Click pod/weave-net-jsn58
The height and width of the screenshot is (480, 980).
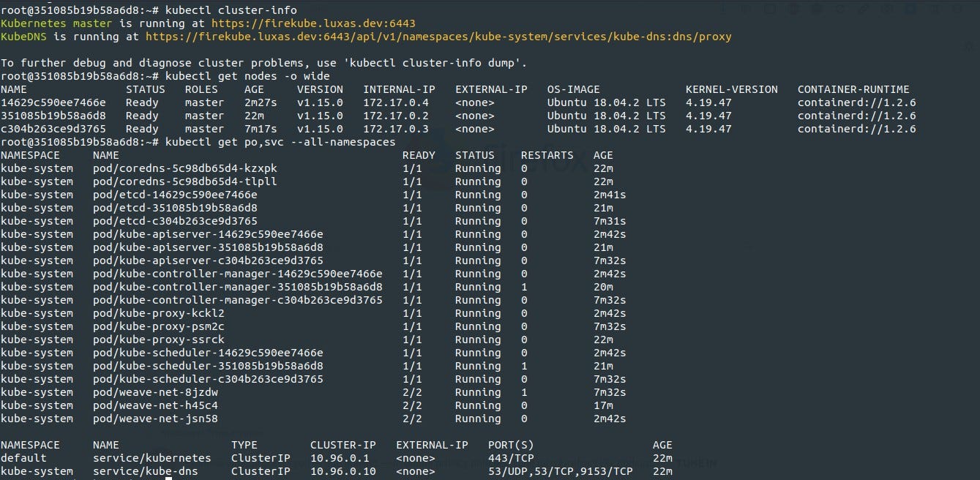click(x=155, y=419)
